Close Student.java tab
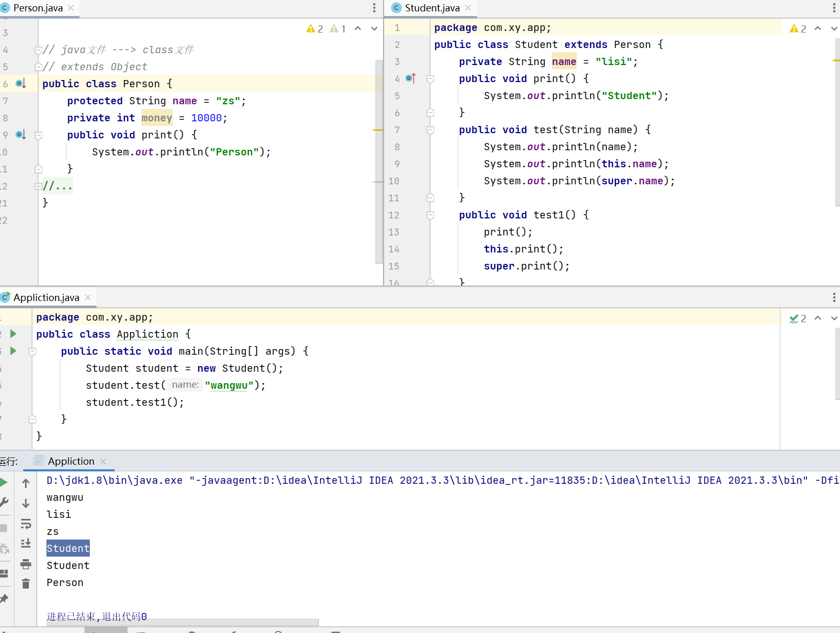This screenshot has width=840, height=633. 468,8
